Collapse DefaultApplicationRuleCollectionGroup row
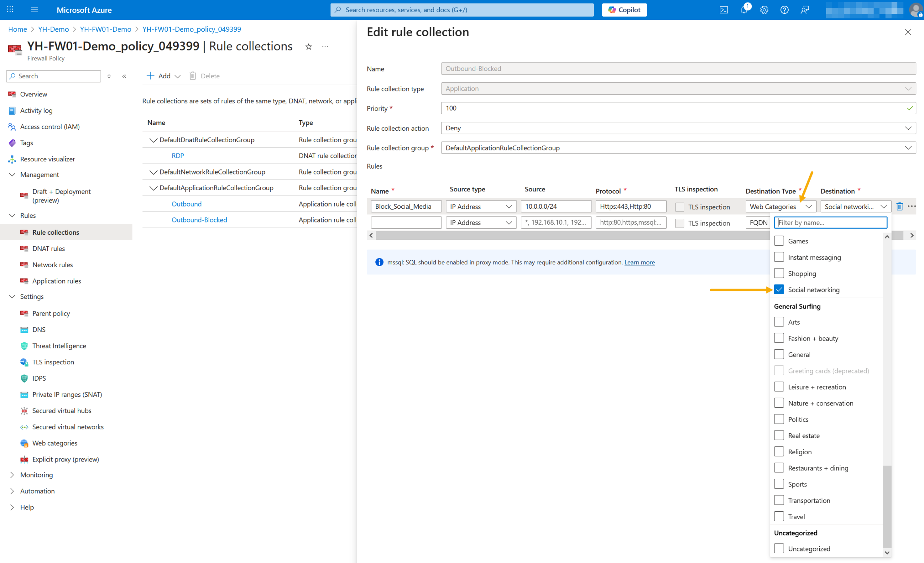Viewport: 924px width, 563px height. pyautogui.click(x=153, y=188)
